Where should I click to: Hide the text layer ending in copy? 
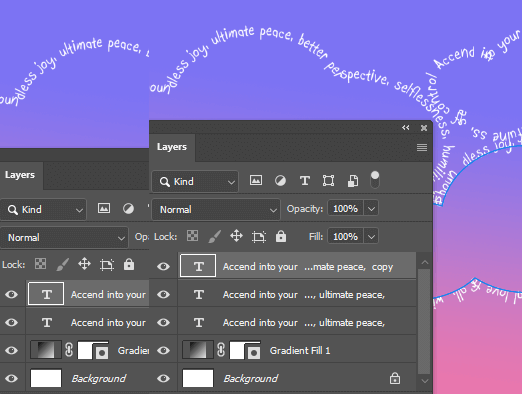pos(163,266)
